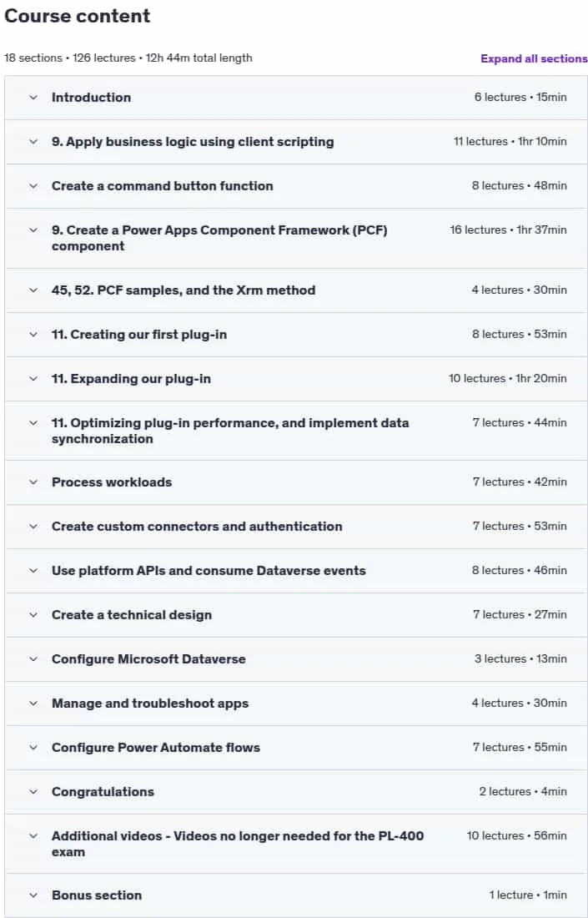Expand chevron next to PCF samples and Xrm method
The width and height of the screenshot is (588, 918).
33,290
